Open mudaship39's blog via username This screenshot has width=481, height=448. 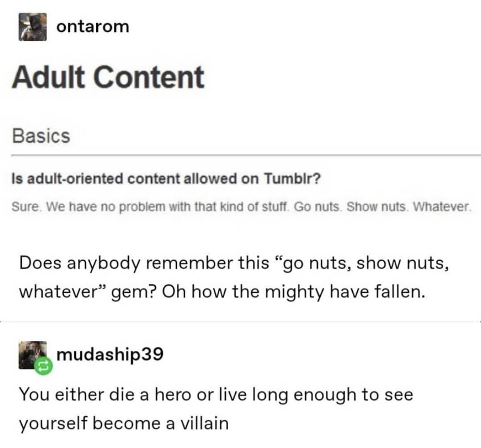[x=110, y=354]
